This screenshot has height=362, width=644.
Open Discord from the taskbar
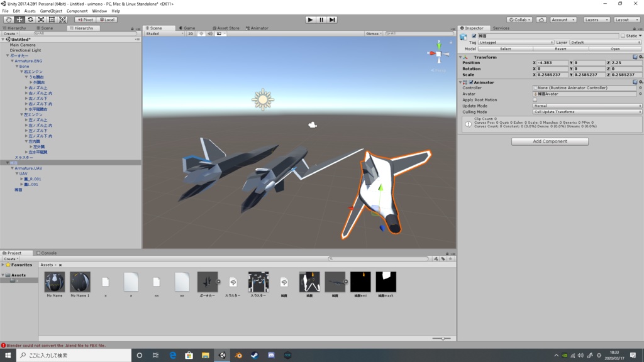(271, 355)
